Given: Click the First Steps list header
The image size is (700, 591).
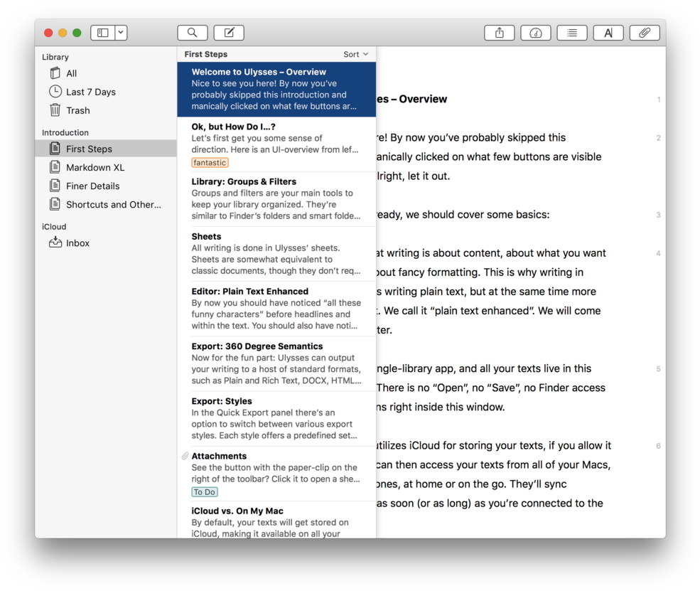Looking at the screenshot, I should coord(206,54).
